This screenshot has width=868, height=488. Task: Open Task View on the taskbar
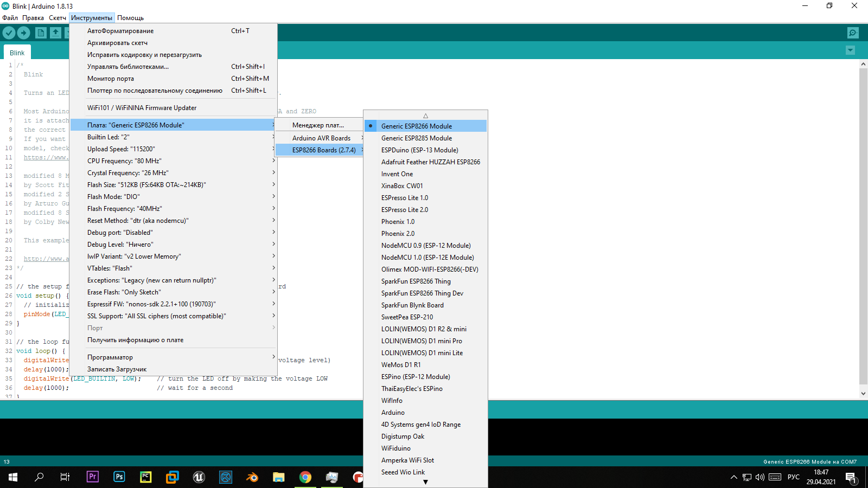[65, 477]
